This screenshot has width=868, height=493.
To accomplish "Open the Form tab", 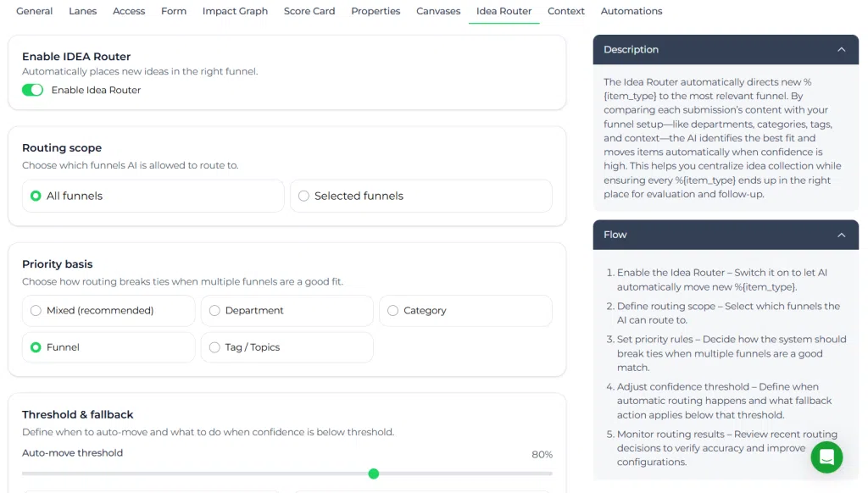I will coord(174,11).
